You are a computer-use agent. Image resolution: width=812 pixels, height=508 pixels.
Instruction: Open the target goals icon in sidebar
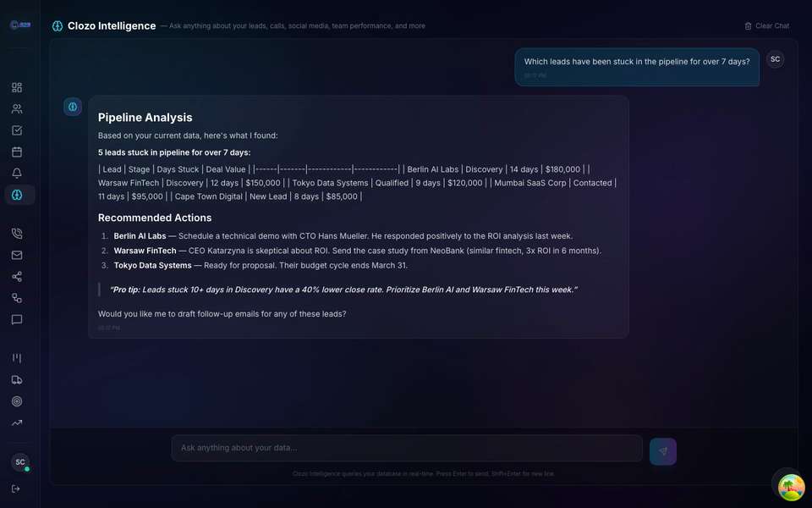click(x=17, y=401)
